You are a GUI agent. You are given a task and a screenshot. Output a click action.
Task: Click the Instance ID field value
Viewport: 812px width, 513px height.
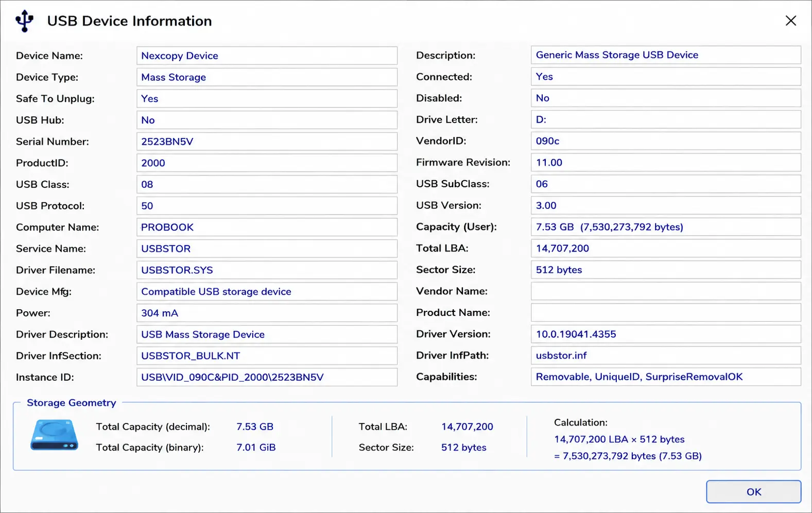[x=267, y=377]
